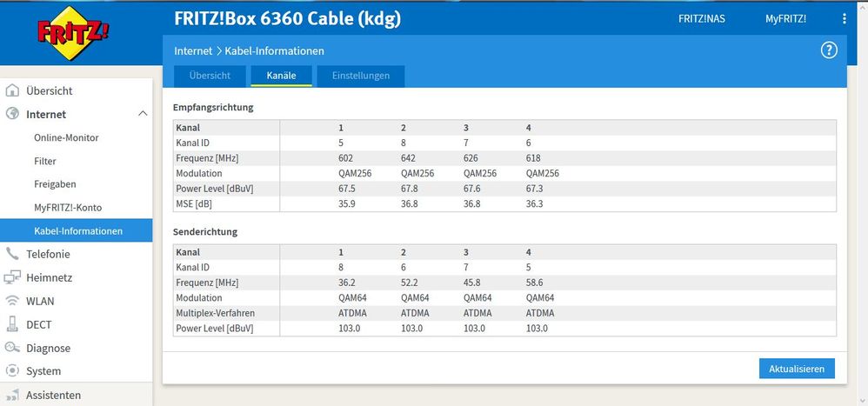This screenshot has height=406, width=868.
Task: Click Modulation label in Empfangsrichtung table
Action: [198, 173]
